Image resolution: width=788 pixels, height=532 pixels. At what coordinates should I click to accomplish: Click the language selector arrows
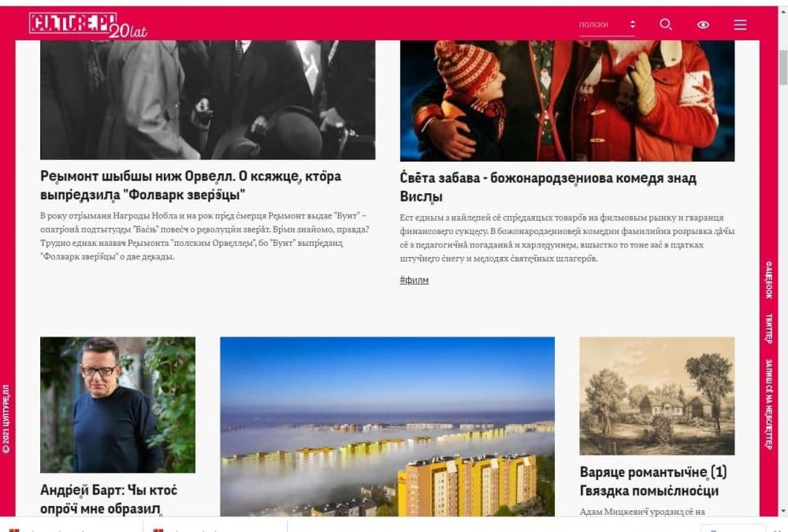[x=632, y=24]
